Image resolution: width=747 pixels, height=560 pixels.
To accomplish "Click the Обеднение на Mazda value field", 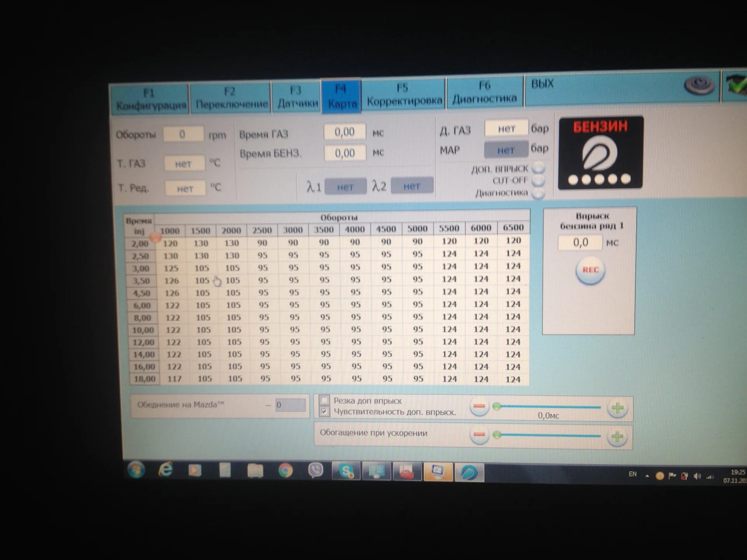I will tap(290, 405).
